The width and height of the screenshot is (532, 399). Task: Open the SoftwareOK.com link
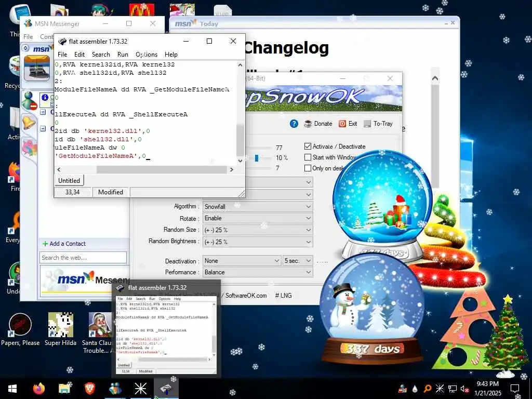(x=246, y=296)
